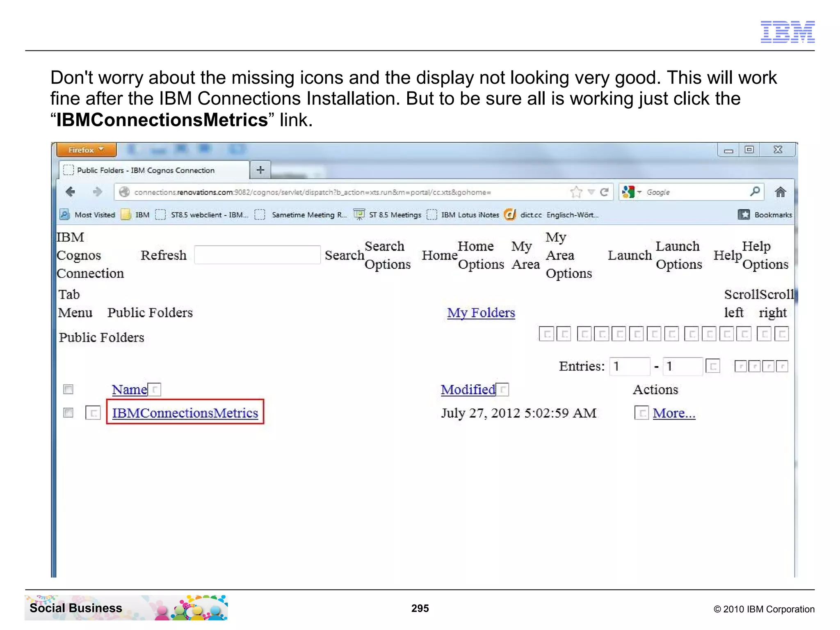840x630 pixels.
Task: Select the Public Folders tab
Action: tap(150, 313)
